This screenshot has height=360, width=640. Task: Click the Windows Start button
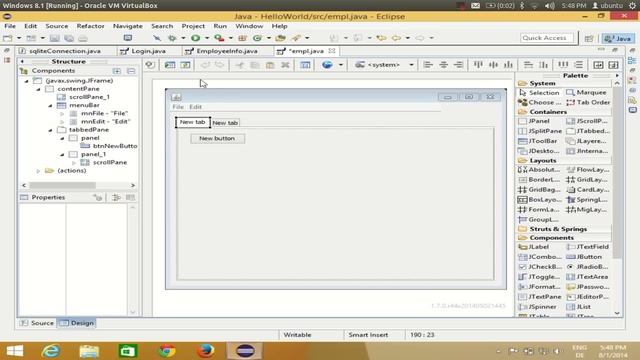point(15,351)
